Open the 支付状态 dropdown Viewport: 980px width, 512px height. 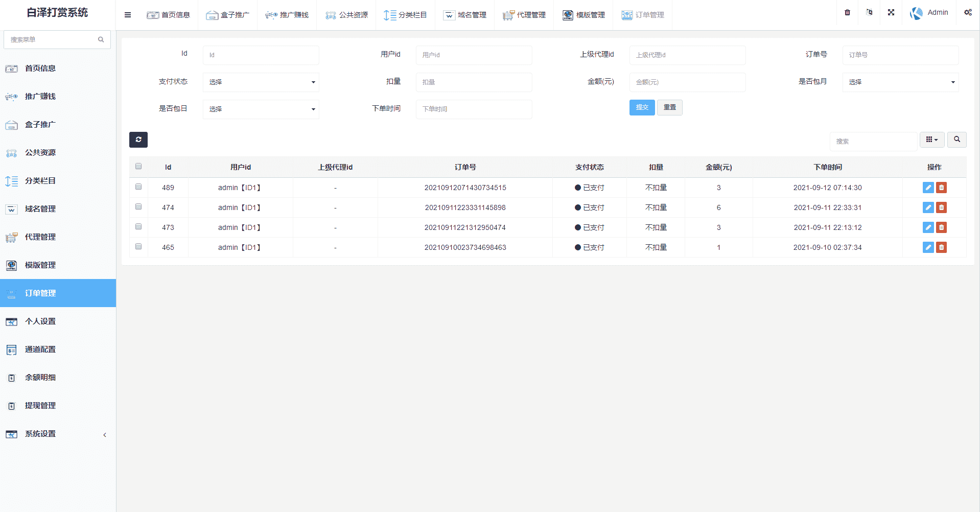tap(261, 82)
